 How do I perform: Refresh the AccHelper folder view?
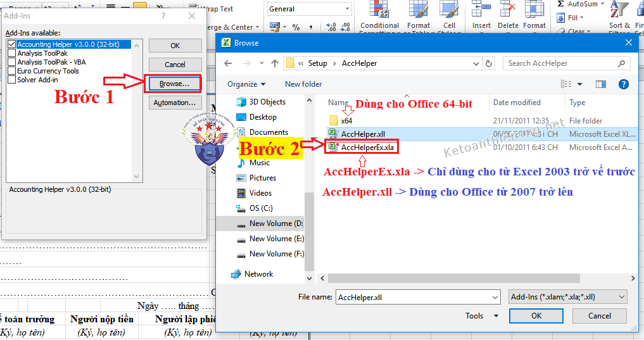pos(489,64)
